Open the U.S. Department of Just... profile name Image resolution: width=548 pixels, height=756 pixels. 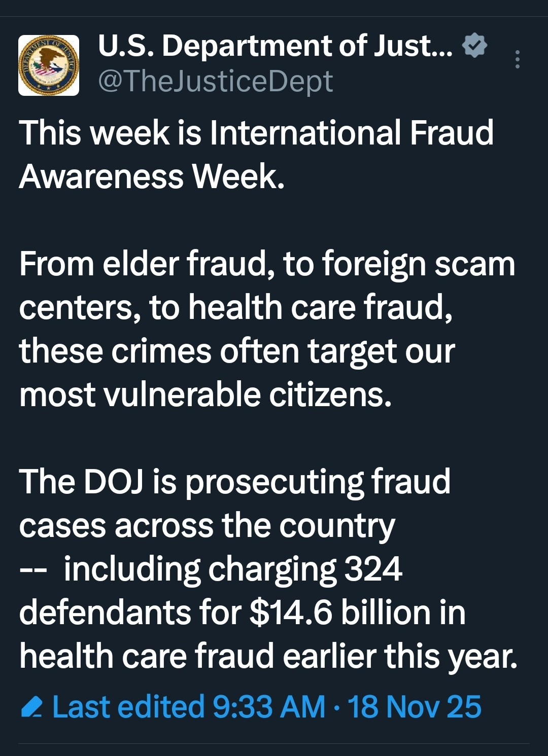click(275, 46)
